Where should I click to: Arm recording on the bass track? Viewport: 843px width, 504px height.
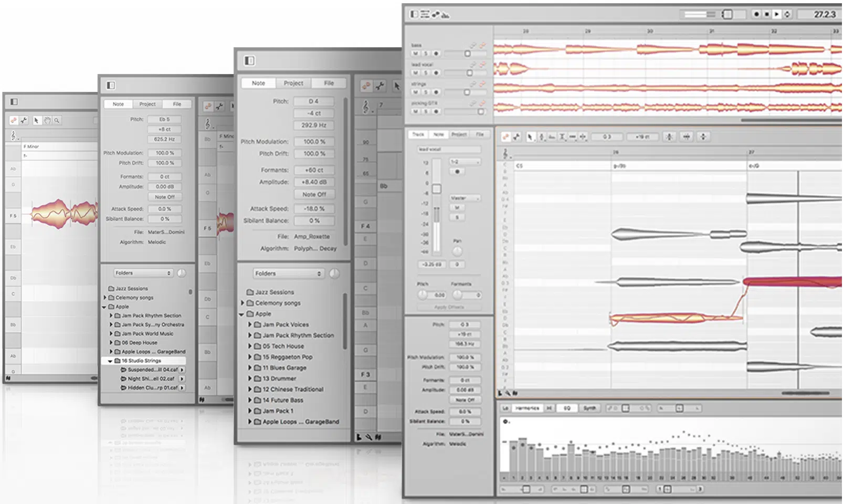(x=436, y=54)
